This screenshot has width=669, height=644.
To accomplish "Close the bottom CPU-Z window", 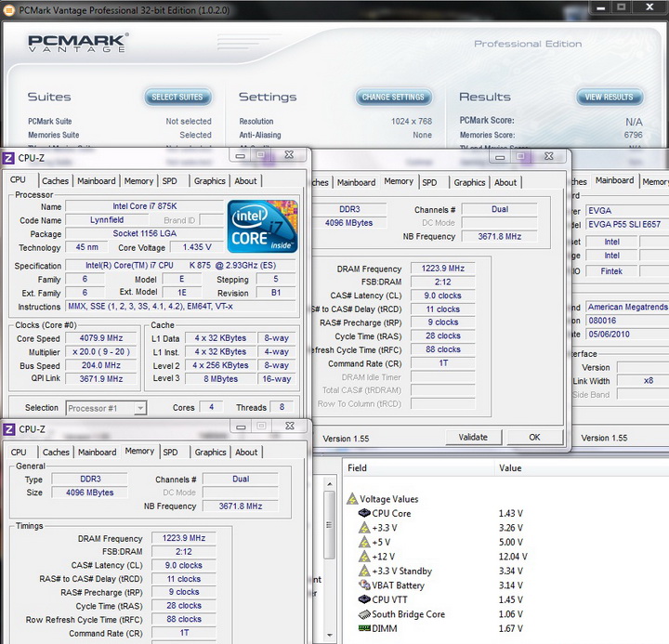I will [x=290, y=427].
